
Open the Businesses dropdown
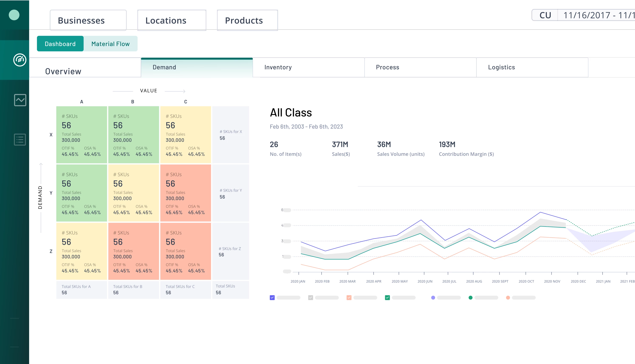[x=88, y=21]
